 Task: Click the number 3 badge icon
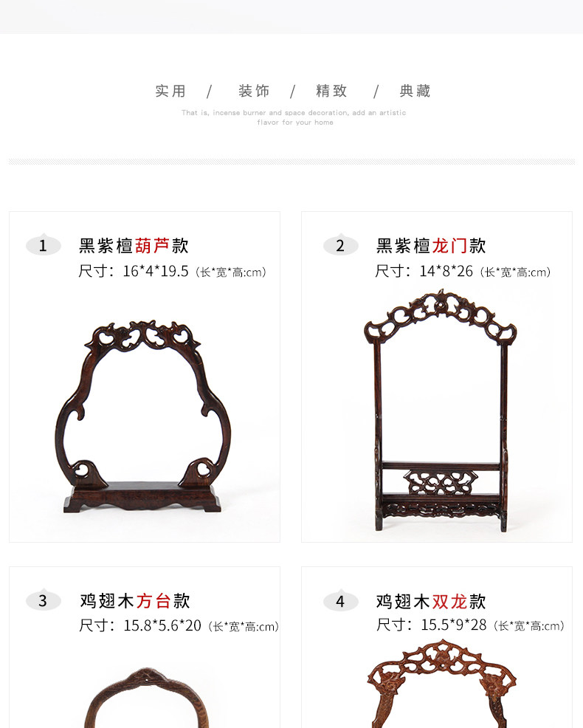(x=43, y=600)
